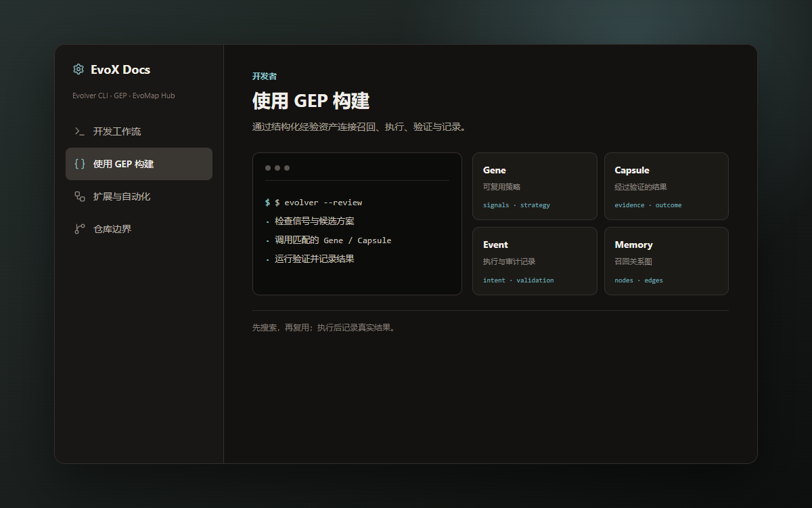Click the curly braces icon for 使用 GEP 构建
Viewport: 812px width, 508px height.
(x=79, y=164)
